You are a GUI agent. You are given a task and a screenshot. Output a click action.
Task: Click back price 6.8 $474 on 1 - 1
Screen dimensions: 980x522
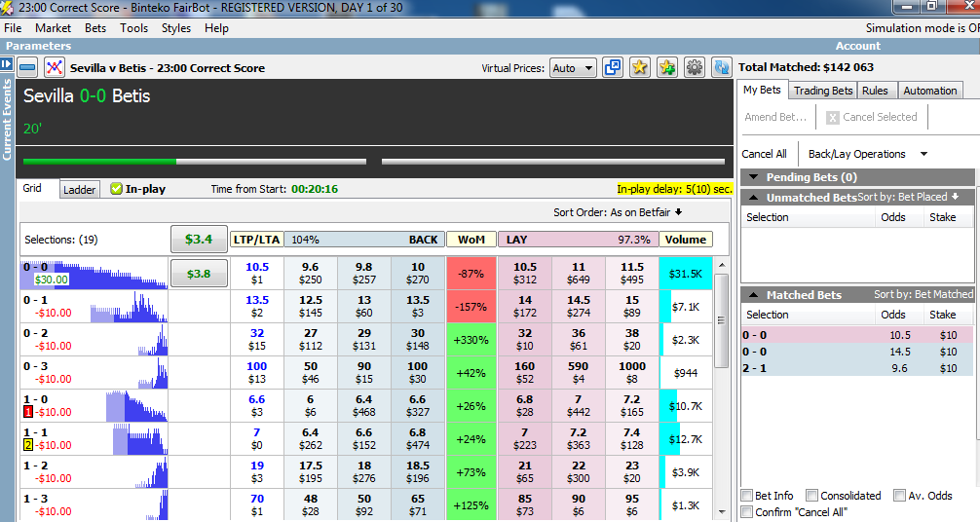pos(418,439)
